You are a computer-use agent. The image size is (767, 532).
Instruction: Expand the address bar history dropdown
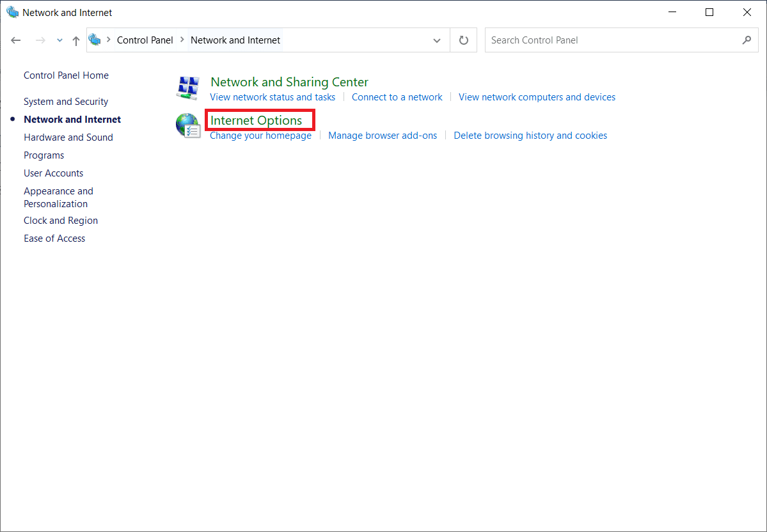click(437, 40)
